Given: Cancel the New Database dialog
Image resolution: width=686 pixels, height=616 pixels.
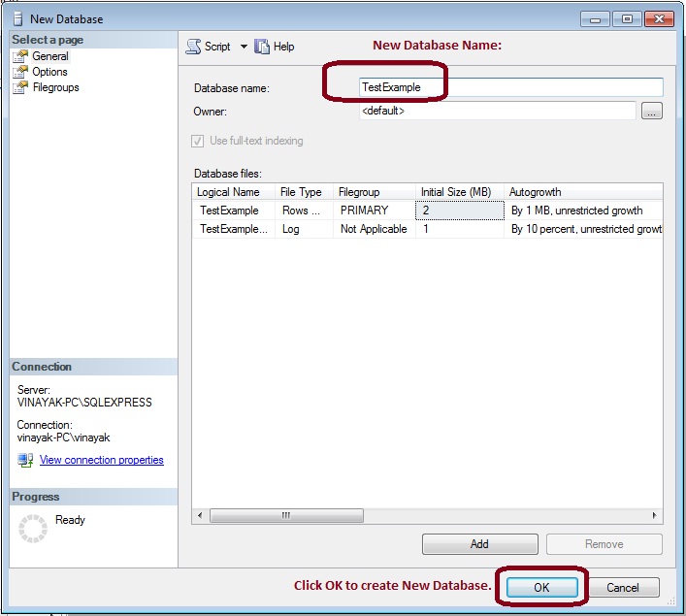Looking at the screenshot, I should (x=623, y=587).
